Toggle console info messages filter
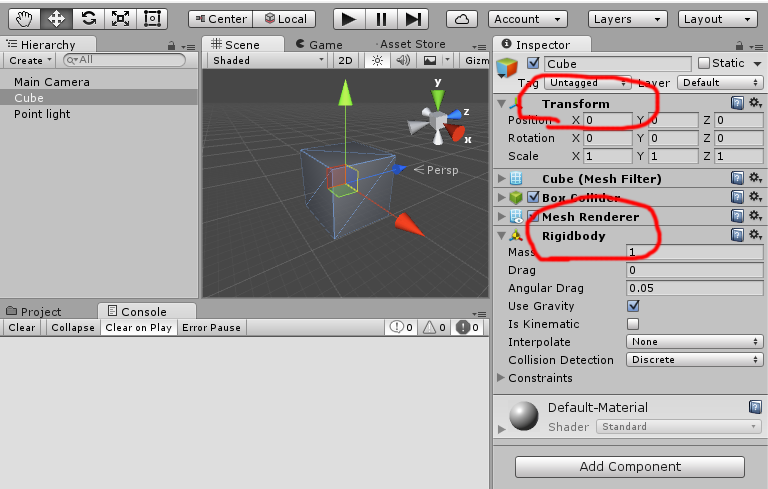Image resolution: width=768 pixels, height=489 pixels. (x=401, y=327)
